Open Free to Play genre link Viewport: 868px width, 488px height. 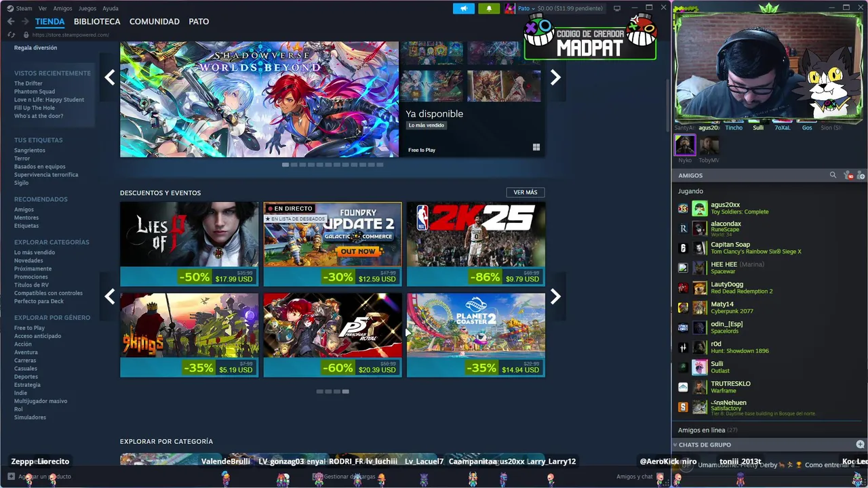pyautogui.click(x=29, y=328)
